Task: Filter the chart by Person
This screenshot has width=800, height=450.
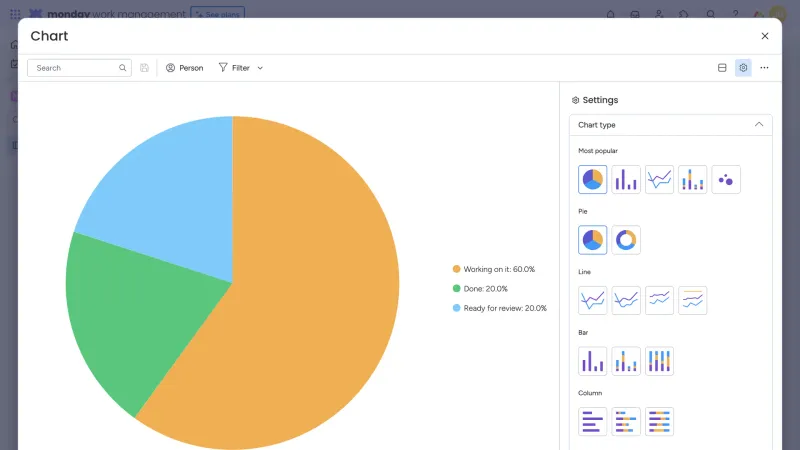Action: [185, 68]
